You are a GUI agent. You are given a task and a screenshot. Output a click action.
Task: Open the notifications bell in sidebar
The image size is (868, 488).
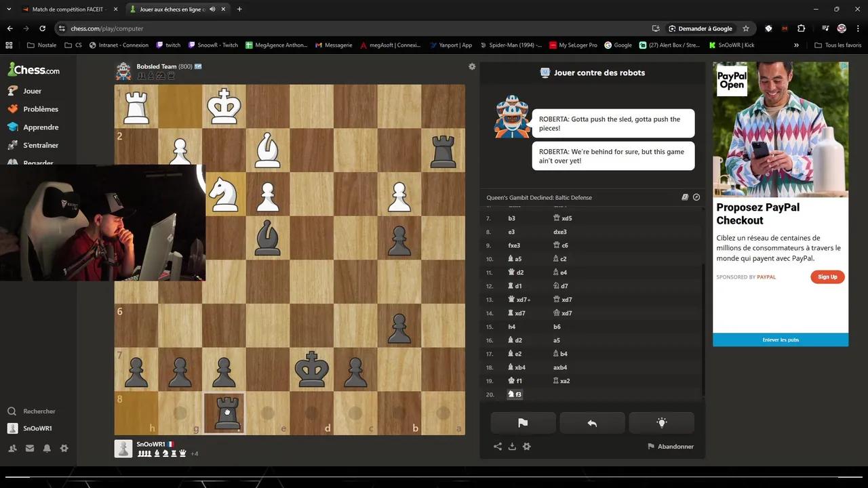pyautogui.click(x=47, y=448)
